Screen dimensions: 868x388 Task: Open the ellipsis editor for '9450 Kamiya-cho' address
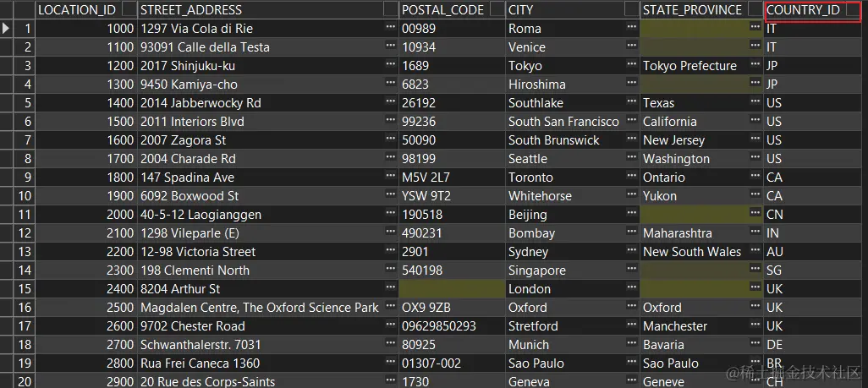tap(391, 83)
